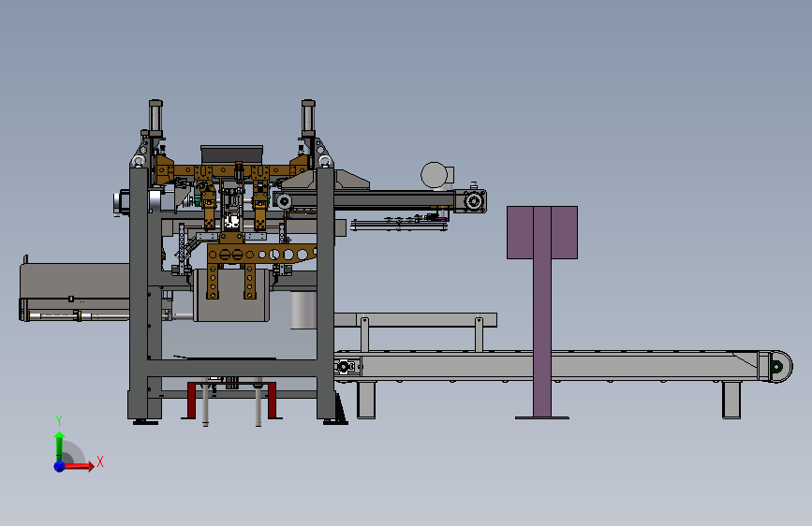Select the left vertical cylinder atop the frame
The width and height of the screenshot is (812, 526).
(x=155, y=119)
